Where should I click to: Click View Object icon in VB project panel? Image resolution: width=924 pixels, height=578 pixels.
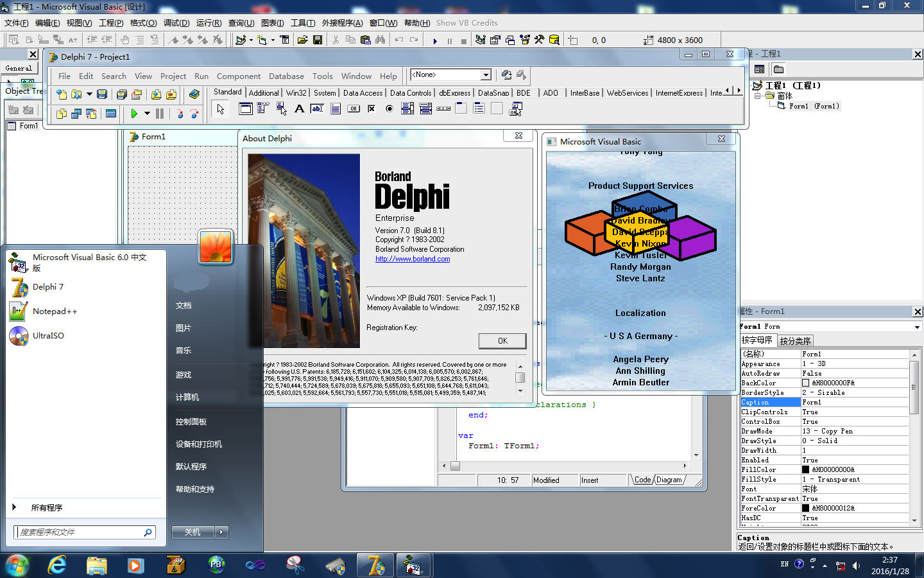(760, 69)
